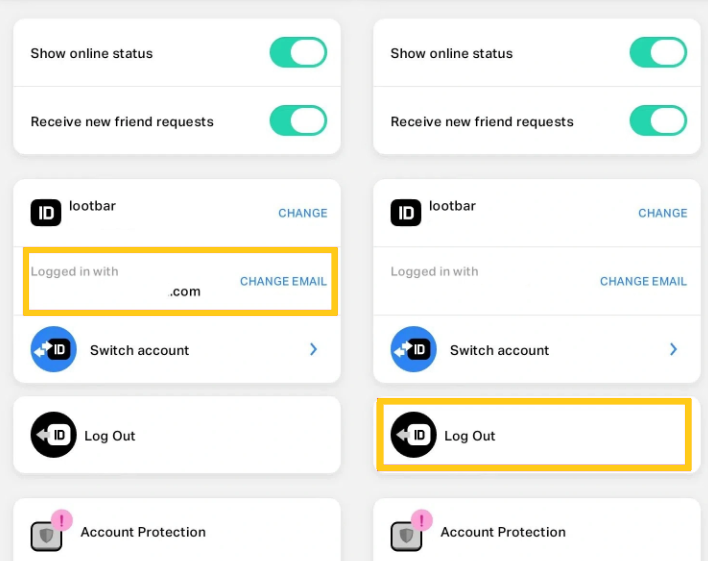Disable Receive new friend requests in left panel
The image size is (708, 561).
pyautogui.click(x=298, y=121)
